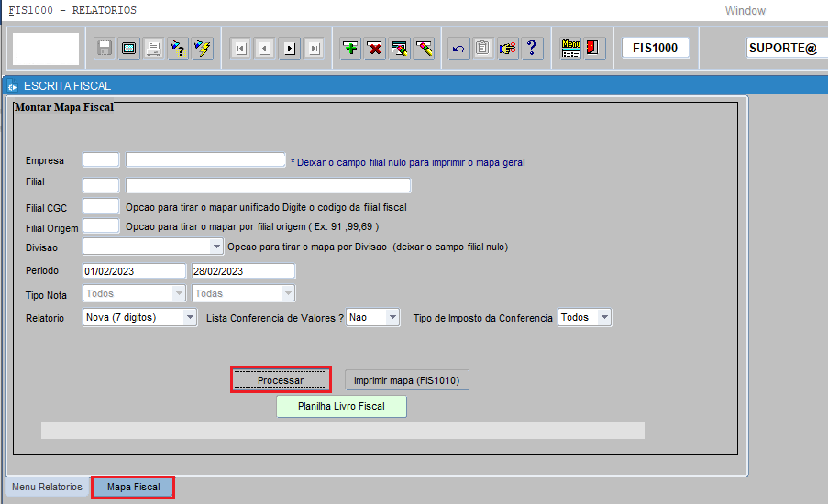
Task: Click the Periodo start date field 01/02/2023
Action: [134, 271]
